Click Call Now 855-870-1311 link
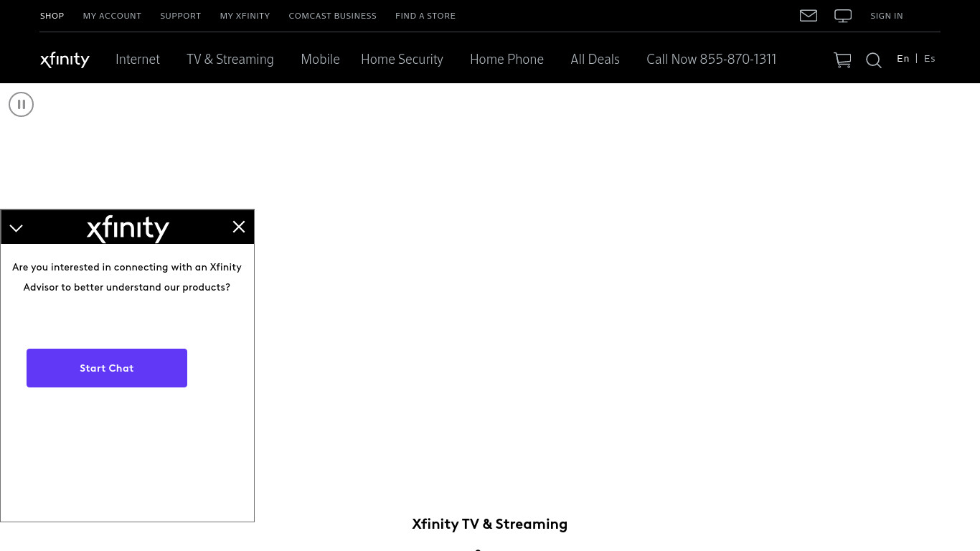Viewport: 980px width, 551px height. [711, 60]
